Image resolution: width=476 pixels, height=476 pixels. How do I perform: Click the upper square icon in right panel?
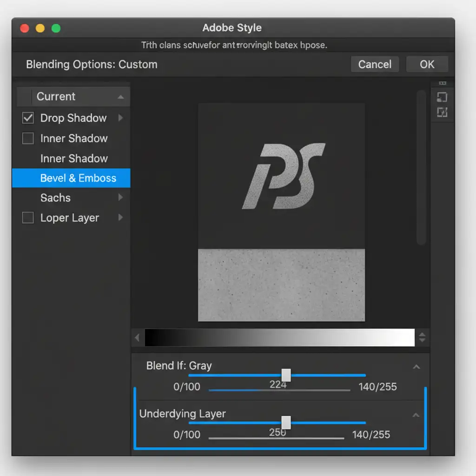tap(442, 97)
